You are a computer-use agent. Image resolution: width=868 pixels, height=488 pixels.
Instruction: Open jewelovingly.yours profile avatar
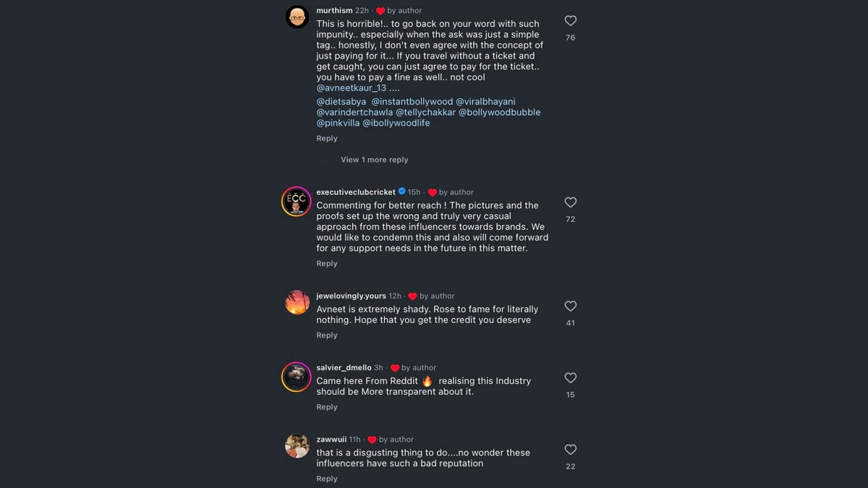(x=297, y=302)
